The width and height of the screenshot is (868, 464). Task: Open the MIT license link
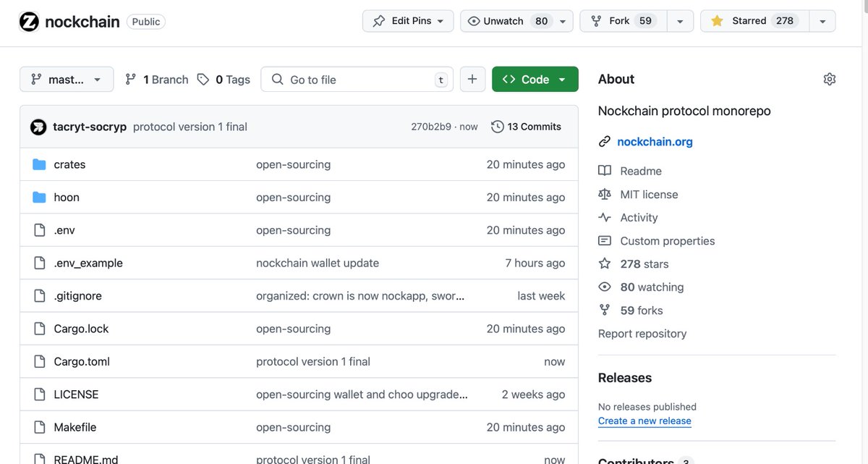click(649, 194)
